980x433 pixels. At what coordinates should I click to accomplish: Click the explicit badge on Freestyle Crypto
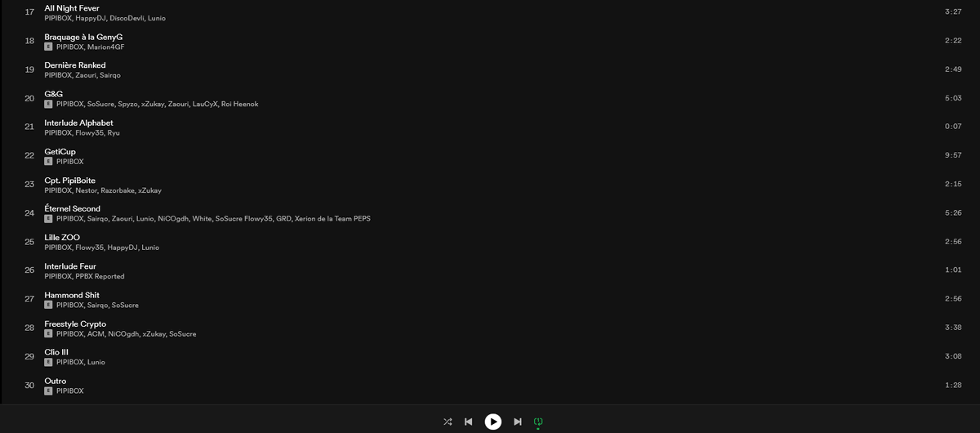click(x=48, y=334)
